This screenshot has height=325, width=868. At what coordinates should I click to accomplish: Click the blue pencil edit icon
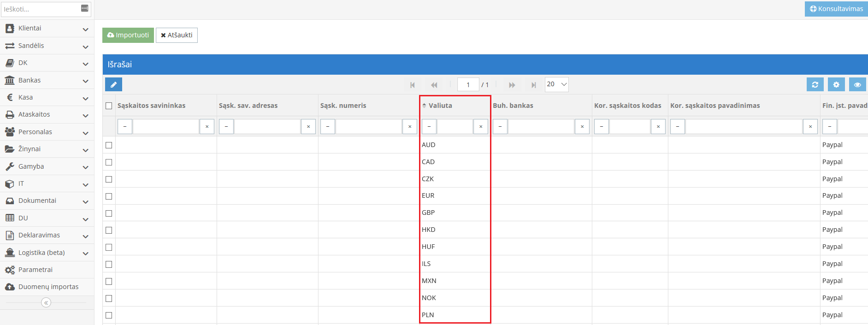pos(113,84)
